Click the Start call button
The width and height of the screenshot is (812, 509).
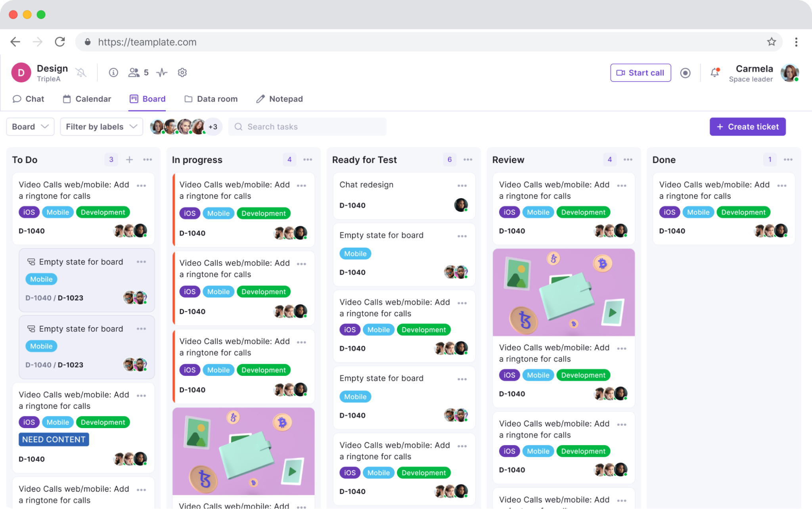tap(640, 73)
